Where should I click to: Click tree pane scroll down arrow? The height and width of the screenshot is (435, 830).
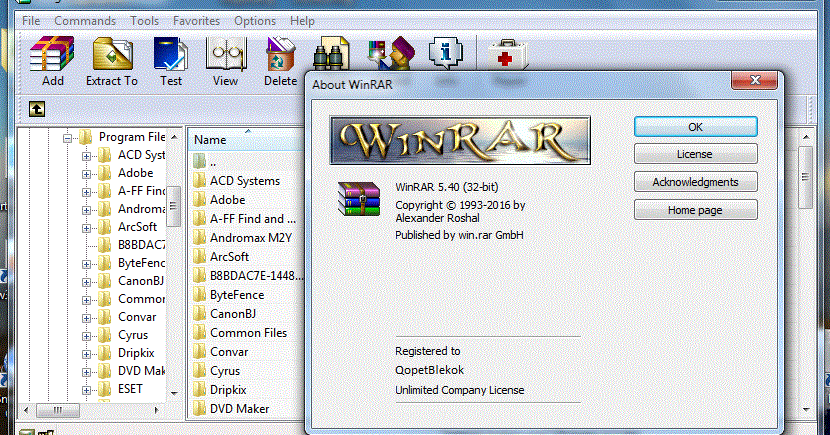point(174,394)
